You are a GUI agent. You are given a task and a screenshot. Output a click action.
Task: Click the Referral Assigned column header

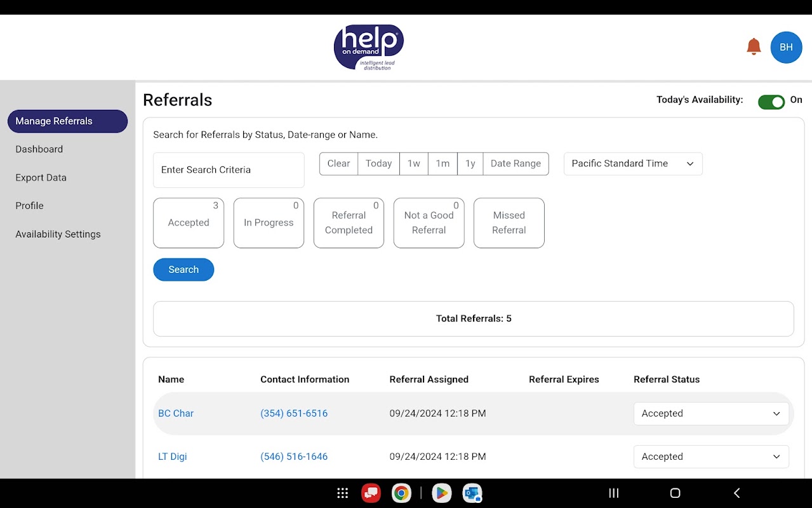429,380
